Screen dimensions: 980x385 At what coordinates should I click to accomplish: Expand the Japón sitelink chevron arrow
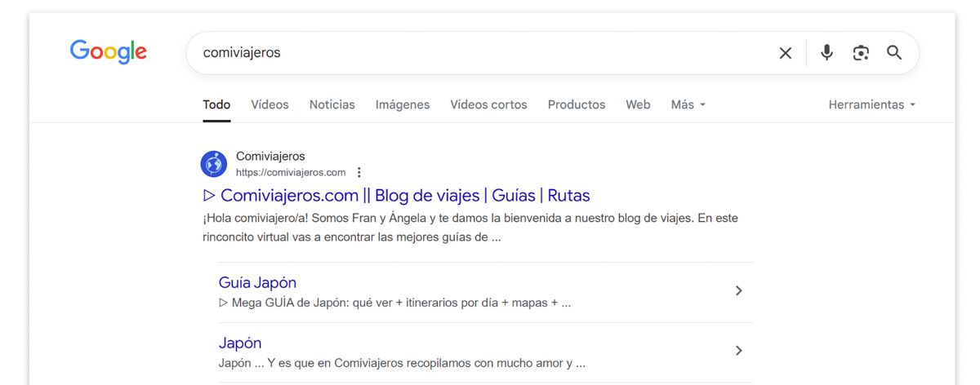pyautogui.click(x=738, y=351)
